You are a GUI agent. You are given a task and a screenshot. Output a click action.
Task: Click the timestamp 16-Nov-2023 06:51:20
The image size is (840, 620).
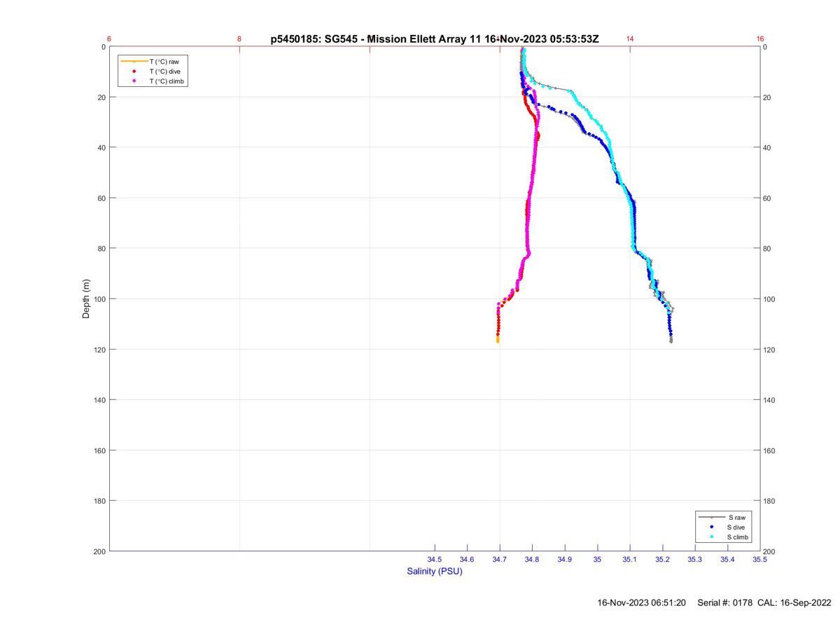click(641, 602)
